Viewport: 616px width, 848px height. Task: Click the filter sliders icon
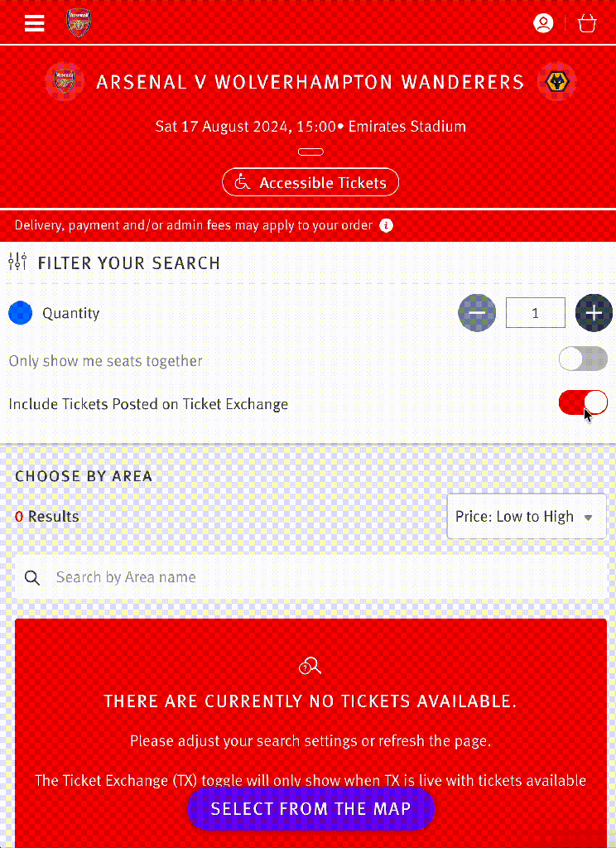point(18,263)
